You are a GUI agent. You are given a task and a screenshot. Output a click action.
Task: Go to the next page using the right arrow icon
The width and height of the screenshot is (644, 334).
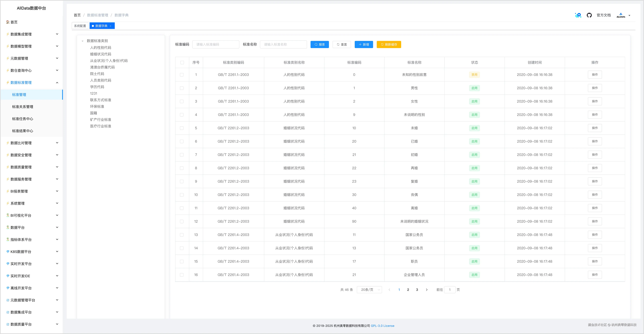(426, 290)
